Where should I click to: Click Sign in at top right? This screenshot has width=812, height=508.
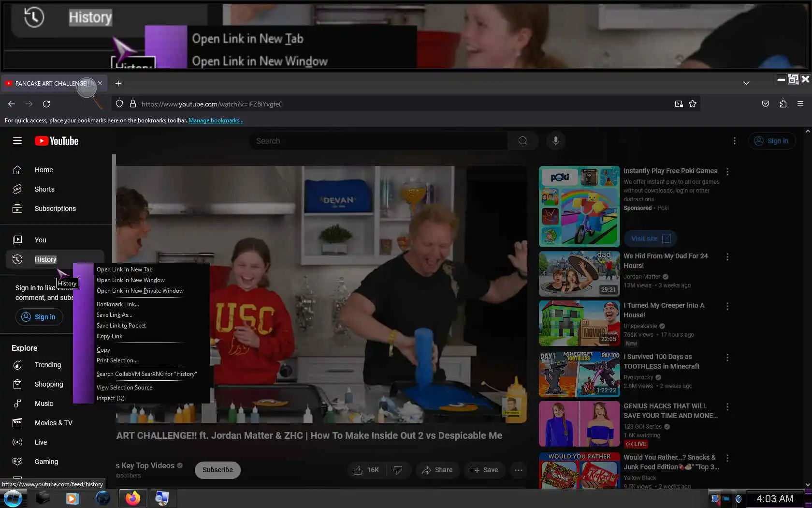[772, 141]
